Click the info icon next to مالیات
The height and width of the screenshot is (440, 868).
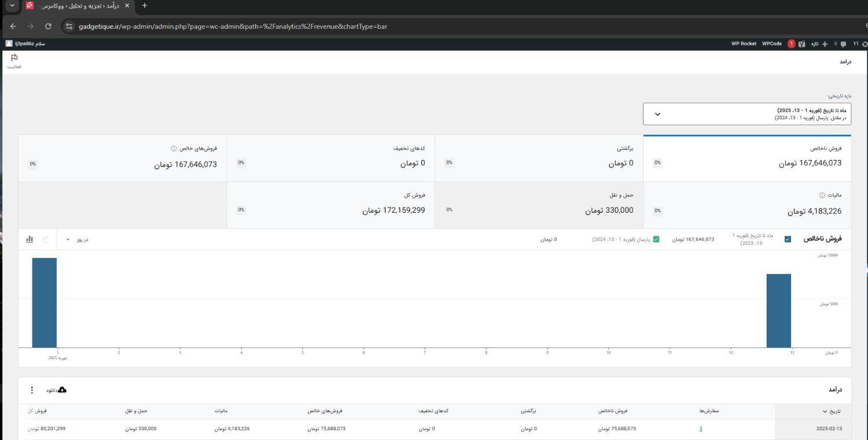pyautogui.click(x=822, y=195)
